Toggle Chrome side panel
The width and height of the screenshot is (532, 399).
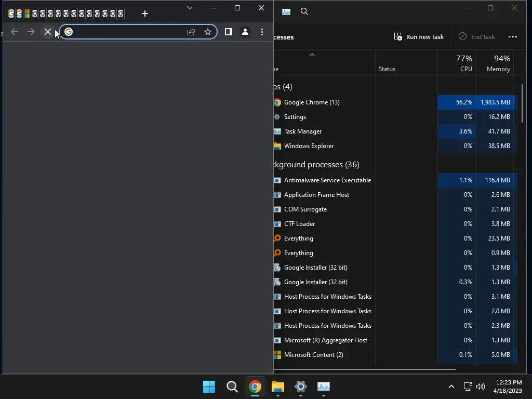[x=229, y=32]
